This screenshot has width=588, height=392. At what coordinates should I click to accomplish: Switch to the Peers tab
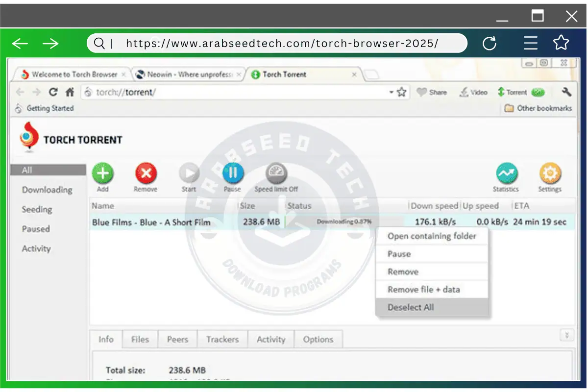point(177,339)
